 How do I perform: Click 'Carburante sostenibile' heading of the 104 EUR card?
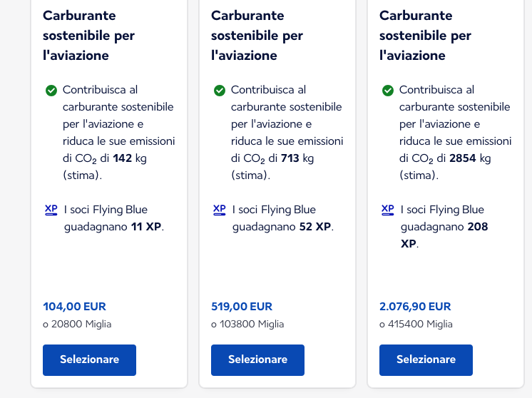click(x=88, y=35)
